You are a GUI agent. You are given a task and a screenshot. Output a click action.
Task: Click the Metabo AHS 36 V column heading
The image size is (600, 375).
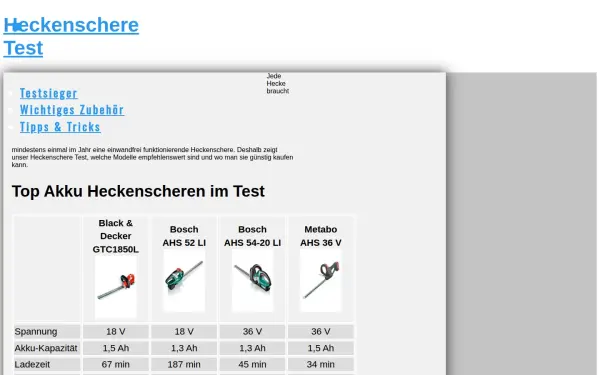(x=321, y=236)
